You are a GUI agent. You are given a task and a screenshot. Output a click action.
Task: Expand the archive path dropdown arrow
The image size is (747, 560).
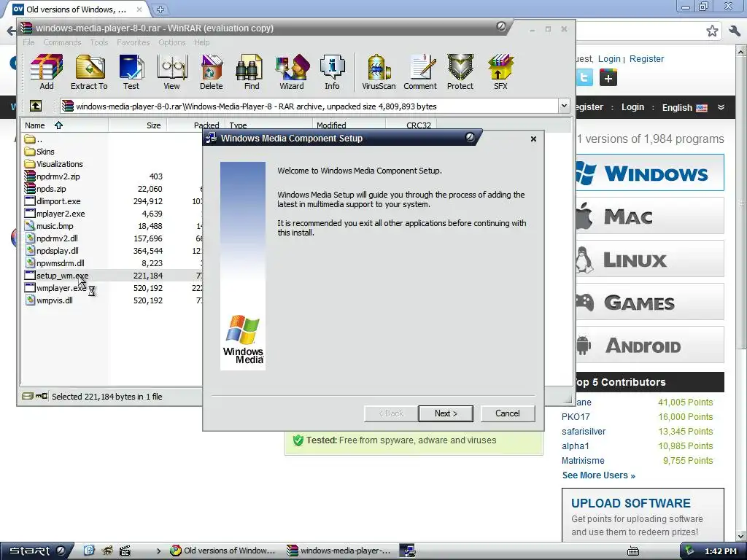[x=564, y=106]
